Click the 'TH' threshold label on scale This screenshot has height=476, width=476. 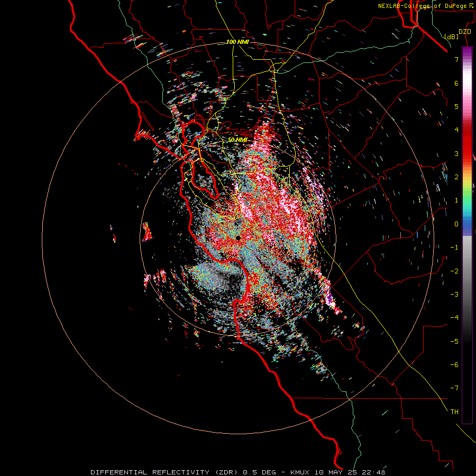[x=454, y=412]
